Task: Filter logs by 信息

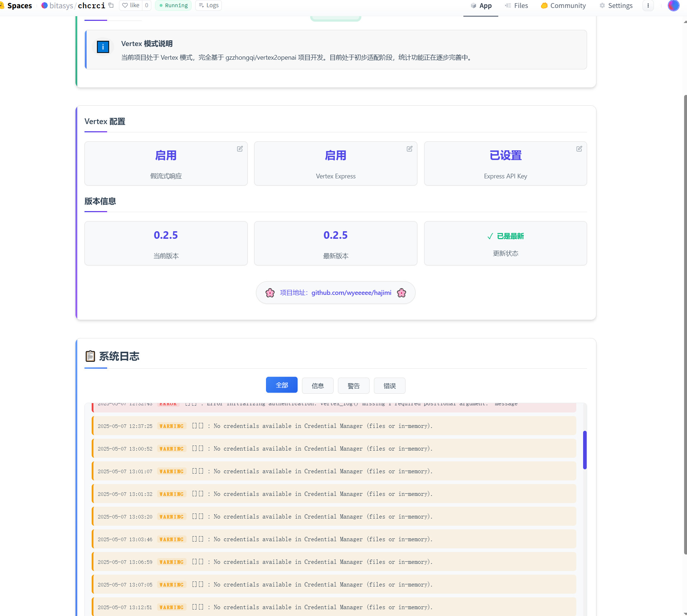Action: pyautogui.click(x=317, y=386)
